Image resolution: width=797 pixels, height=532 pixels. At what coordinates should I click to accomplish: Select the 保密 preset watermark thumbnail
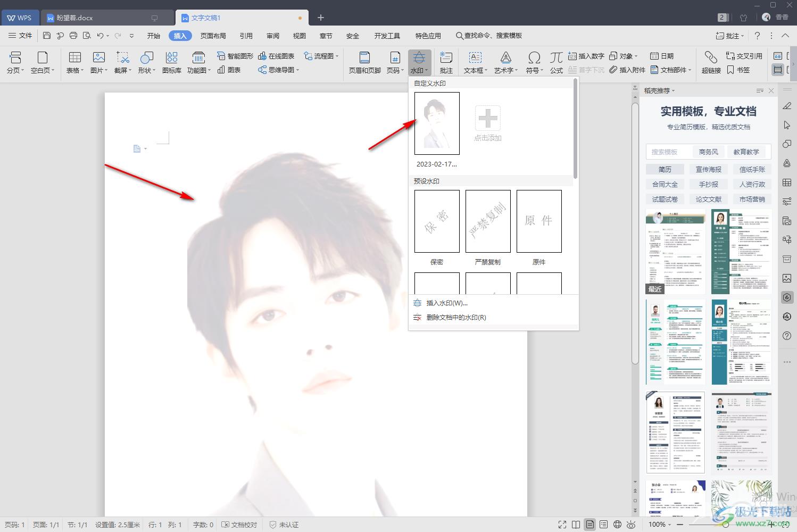point(437,221)
